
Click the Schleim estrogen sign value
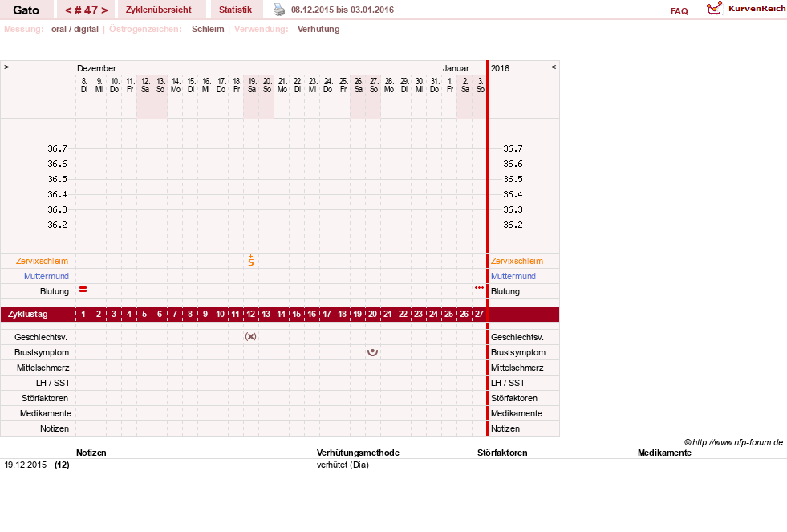[208, 29]
